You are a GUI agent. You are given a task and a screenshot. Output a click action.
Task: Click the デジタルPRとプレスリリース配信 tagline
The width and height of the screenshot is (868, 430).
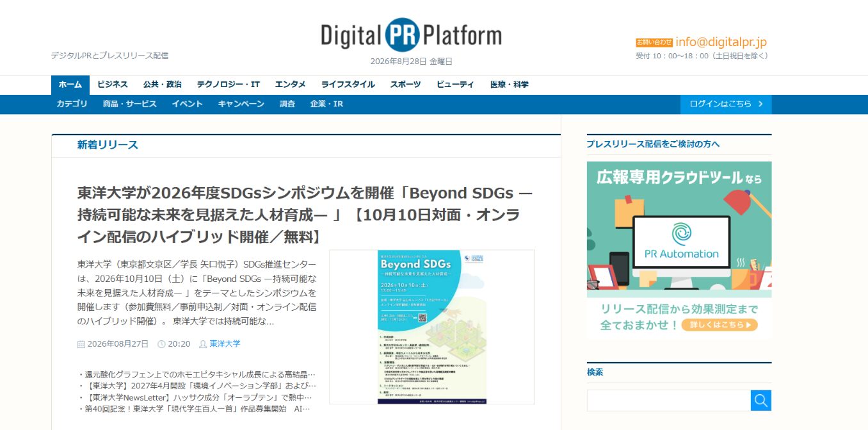pos(109,56)
